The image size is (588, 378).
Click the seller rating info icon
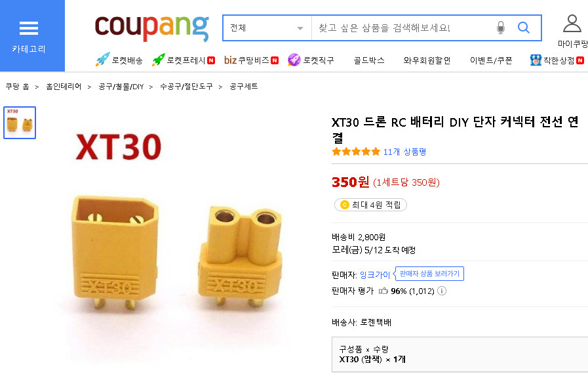[442, 291]
